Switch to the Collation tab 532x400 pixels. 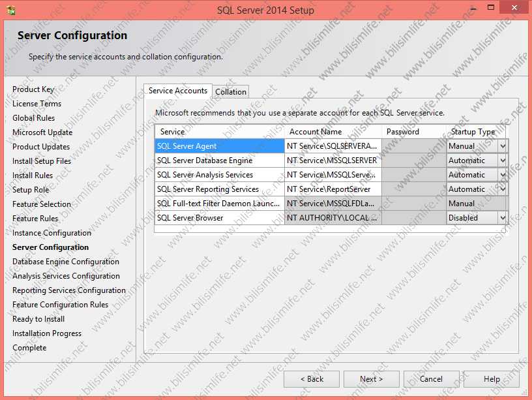click(231, 92)
